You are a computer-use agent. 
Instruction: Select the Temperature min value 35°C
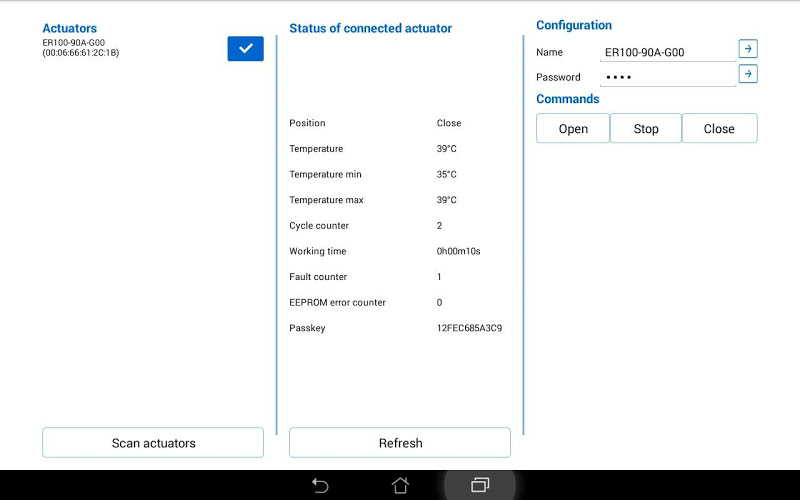tap(446, 174)
